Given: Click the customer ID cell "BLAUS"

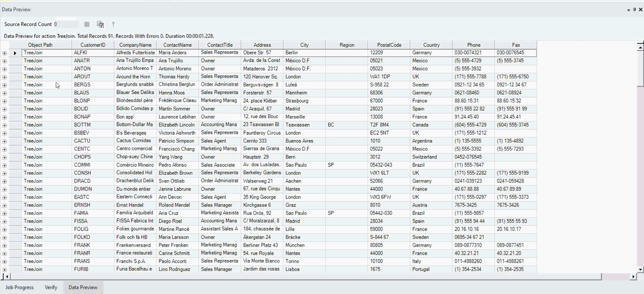Looking at the screenshot, I should [93, 93].
